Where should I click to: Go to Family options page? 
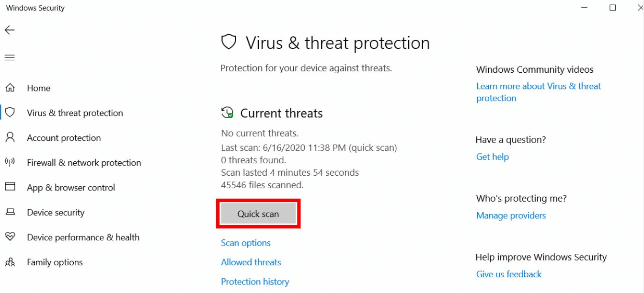pos(55,262)
